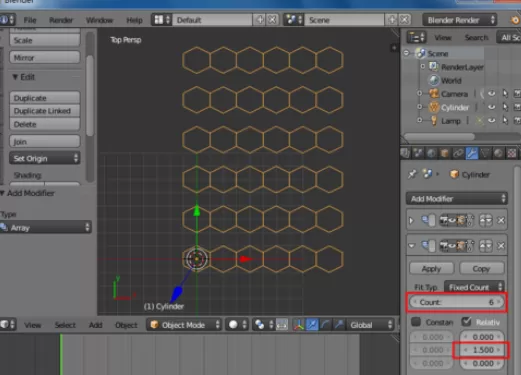Click the Delete button in tool shelf
The image size is (521, 375).
coord(45,124)
